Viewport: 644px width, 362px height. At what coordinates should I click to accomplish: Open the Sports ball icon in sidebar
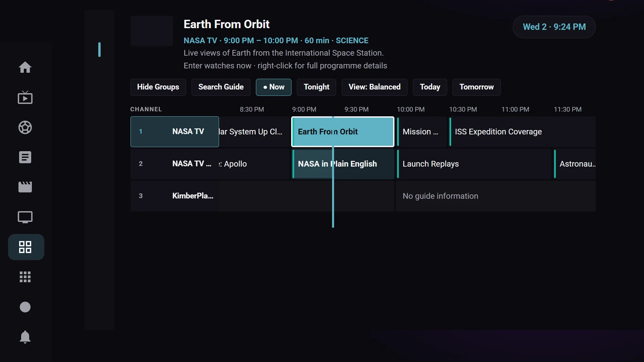pos(25,127)
